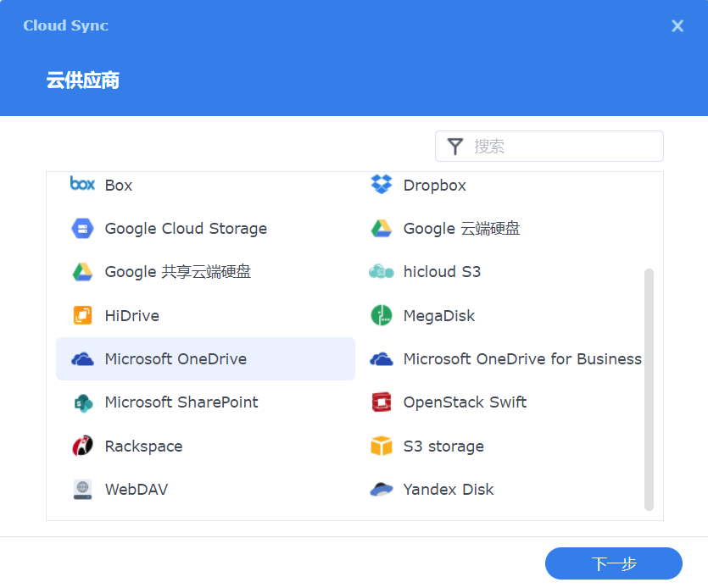Image resolution: width=708 pixels, height=588 pixels.
Task: Choose WebDAV provider text
Action: click(x=137, y=490)
